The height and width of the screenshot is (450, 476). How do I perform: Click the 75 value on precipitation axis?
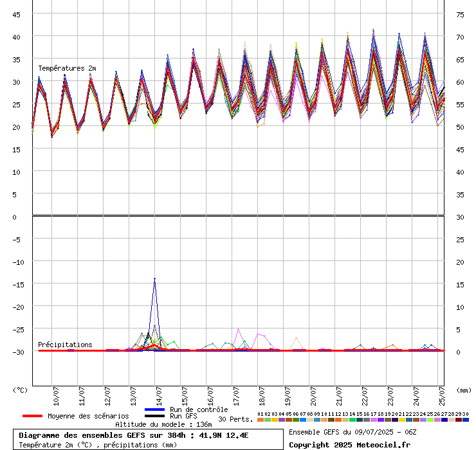[x=460, y=15]
